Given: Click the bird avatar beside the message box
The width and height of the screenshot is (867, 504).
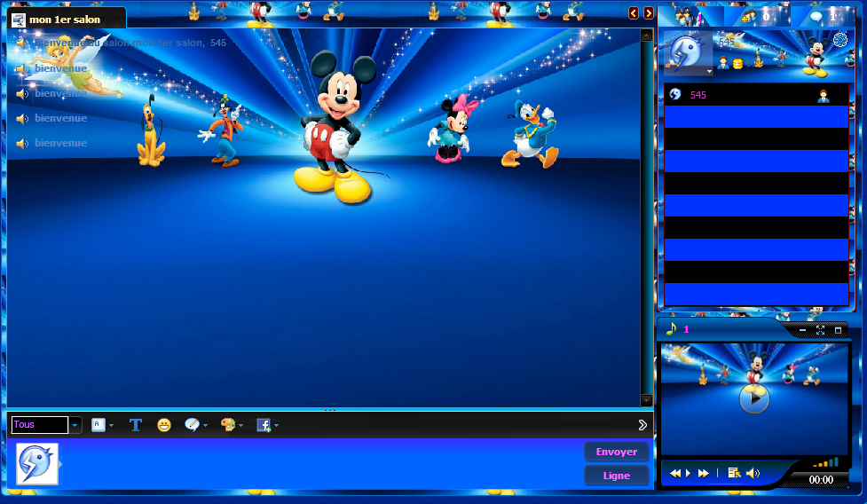Looking at the screenshot, I should (x=37, y=464).
